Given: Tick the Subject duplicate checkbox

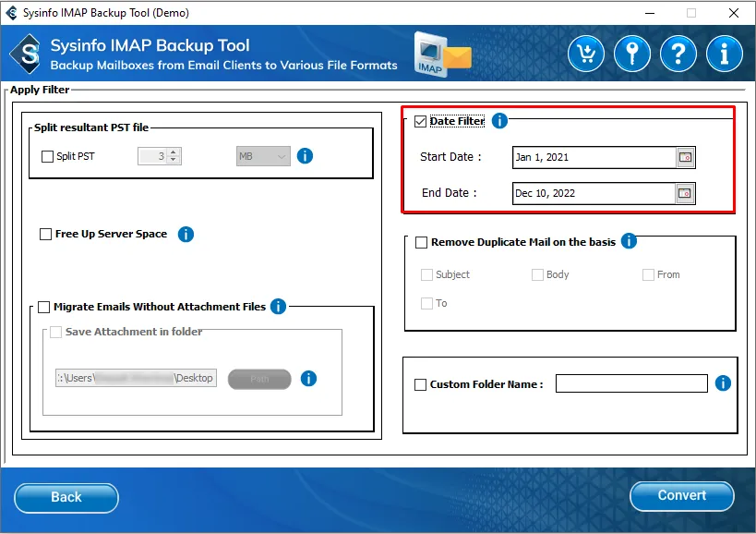Looking at the screenshot, I should 426,274.
